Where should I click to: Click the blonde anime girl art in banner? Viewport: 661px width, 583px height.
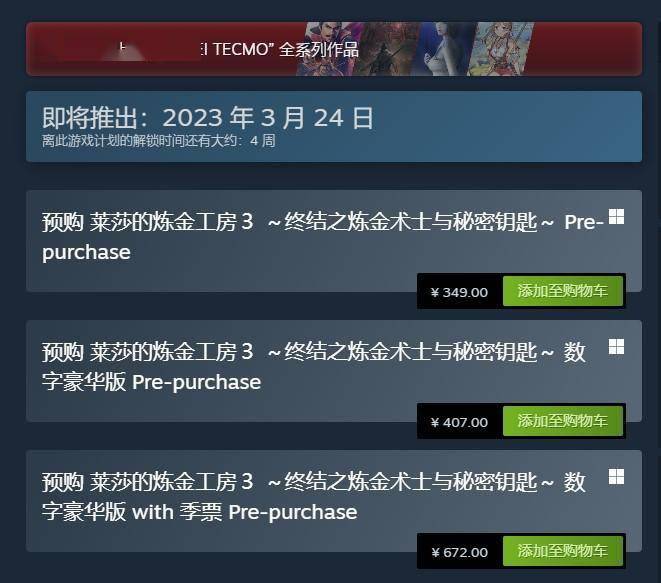pos(500,49)
